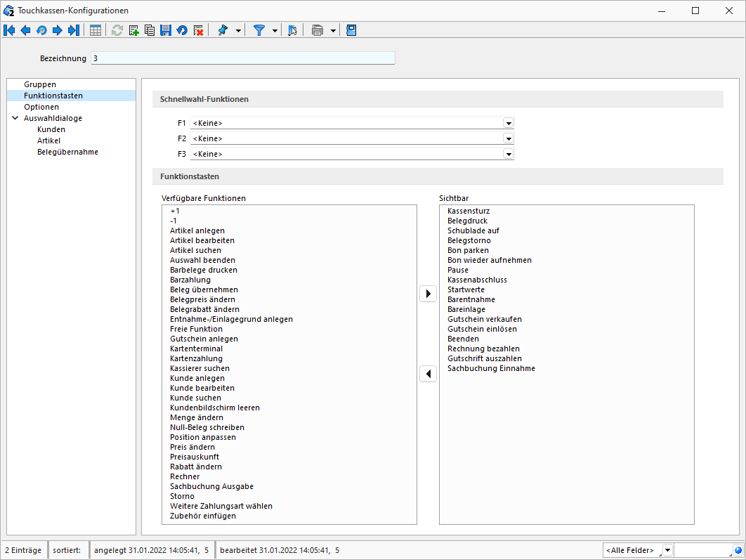Viewport: 746px width, 560px height.
Task: Select 'Preisauskunft' in available functions
Action: [x=195, y=457]
